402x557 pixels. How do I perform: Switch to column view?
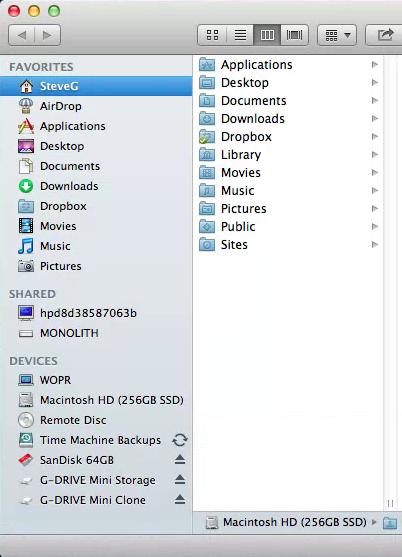pos(267,35)
